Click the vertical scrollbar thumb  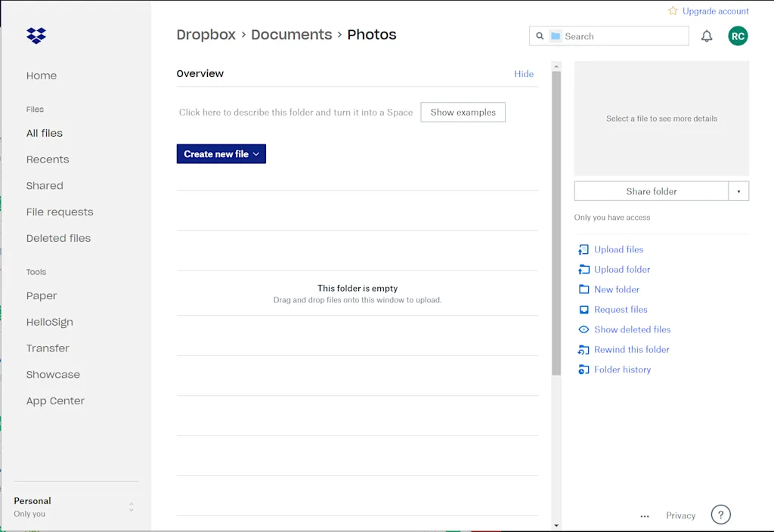tap(556, 223)
